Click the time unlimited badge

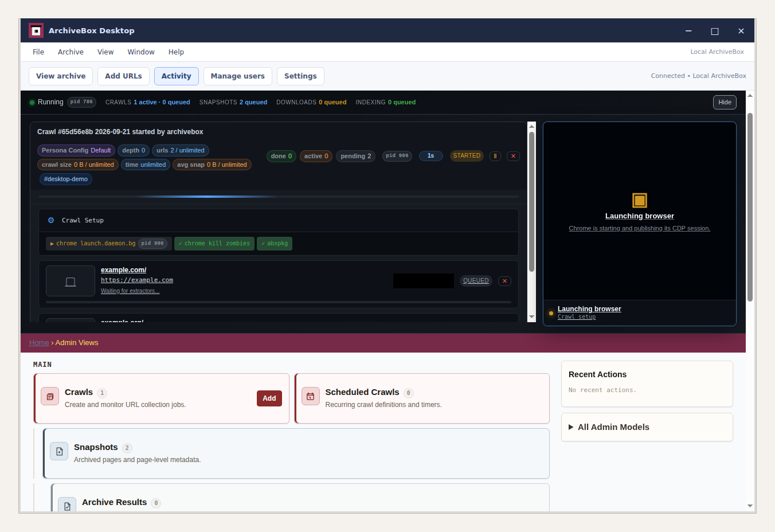click(146, 165)
